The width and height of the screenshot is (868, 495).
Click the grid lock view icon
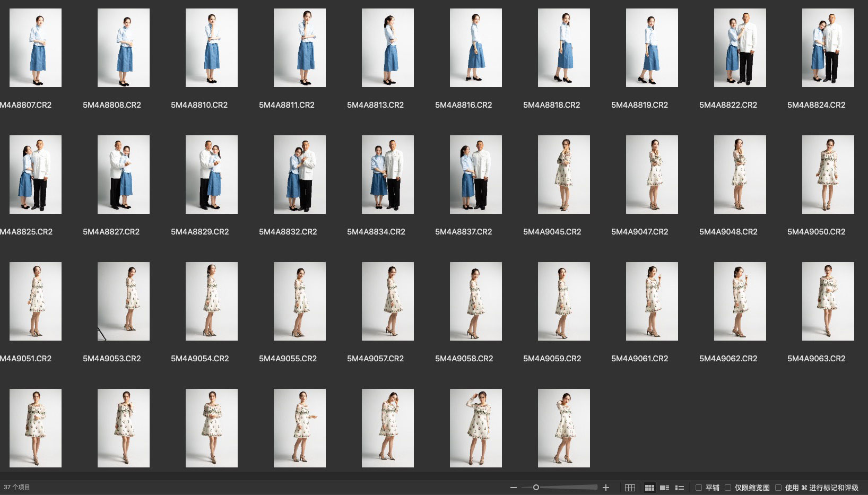(630, 488)
